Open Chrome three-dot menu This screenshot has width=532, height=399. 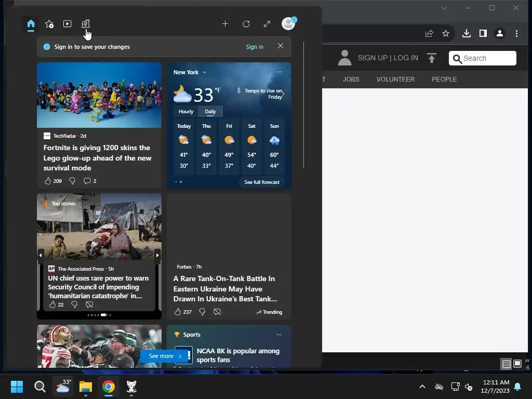516,33
